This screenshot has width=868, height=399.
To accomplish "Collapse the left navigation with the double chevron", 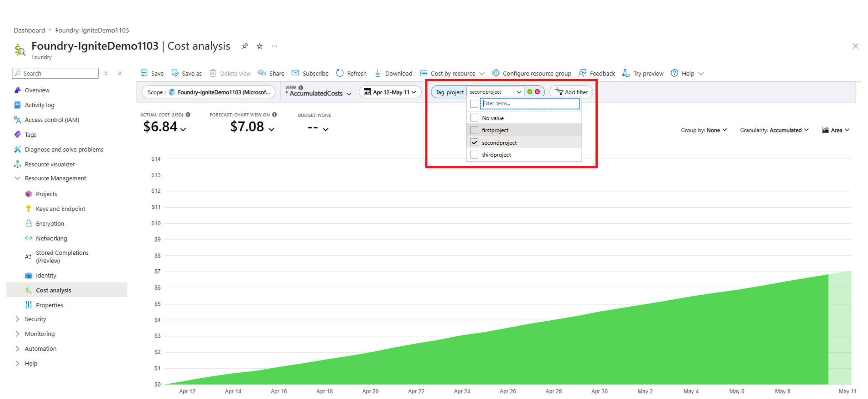I will point(120,73).
